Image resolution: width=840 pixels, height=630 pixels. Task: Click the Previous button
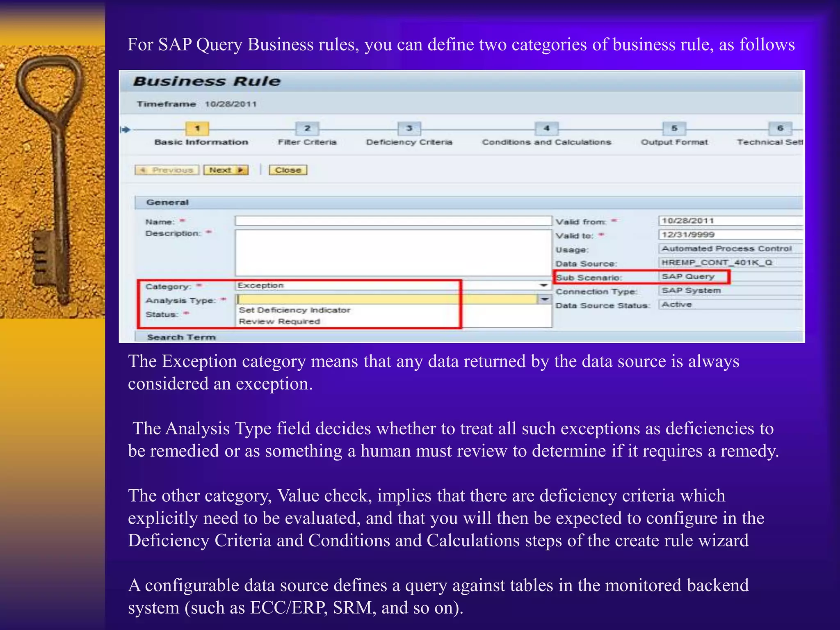point(167,170)
